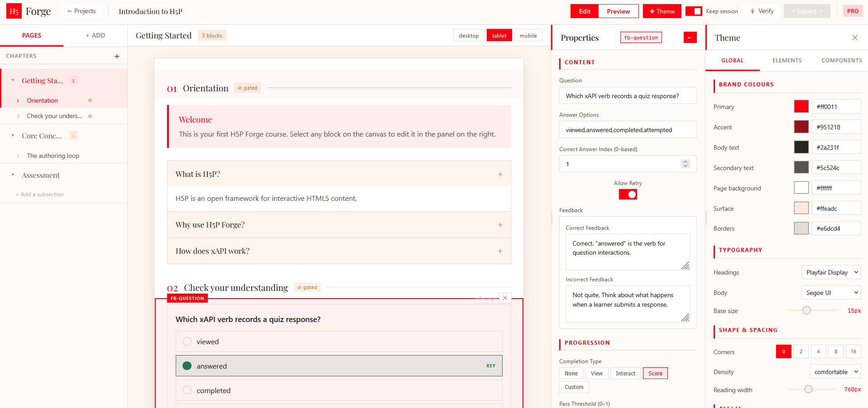Open the COMPONENTS theme tab
Viewport: 868px width, 408px height.
842,61
